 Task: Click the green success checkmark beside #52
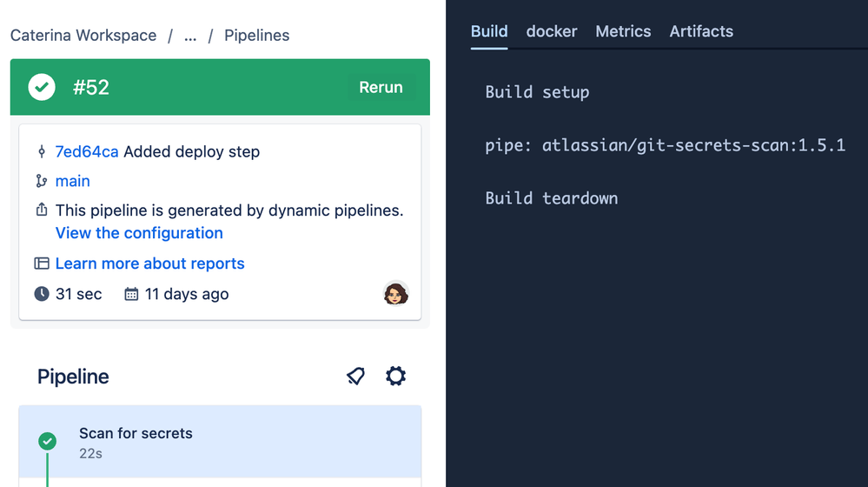click(x=42, y=87)
